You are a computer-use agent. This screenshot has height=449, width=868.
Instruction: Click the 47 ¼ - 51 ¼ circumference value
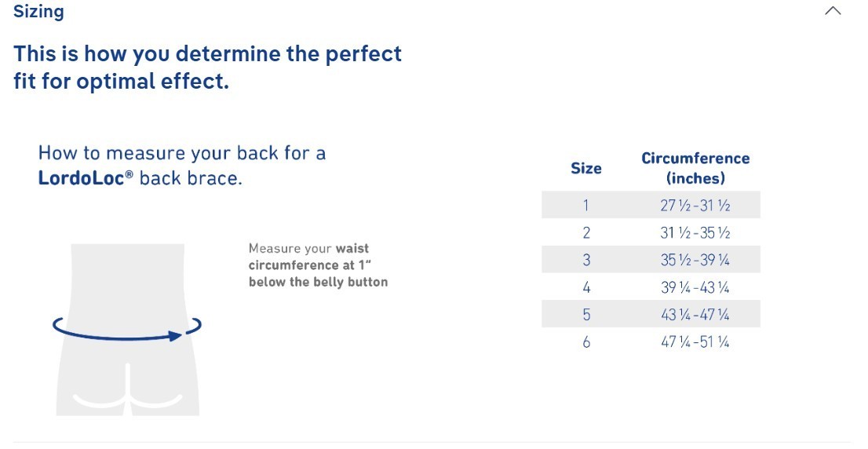(x=695, y=341)
